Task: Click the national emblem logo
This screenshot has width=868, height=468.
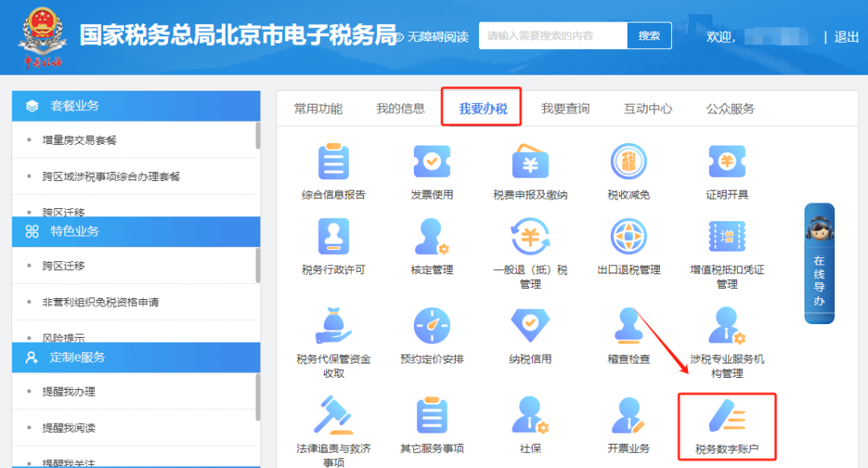Action: pos(43,36)
